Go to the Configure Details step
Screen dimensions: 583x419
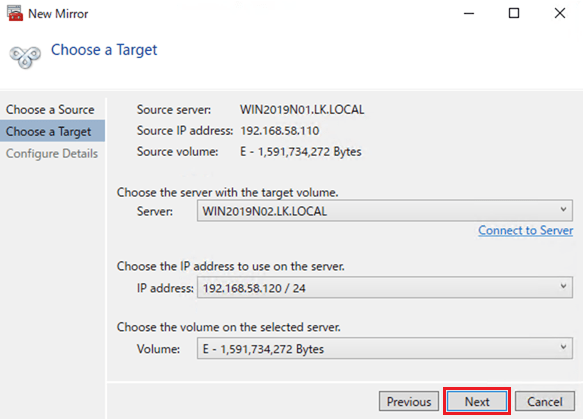(52, 153)
